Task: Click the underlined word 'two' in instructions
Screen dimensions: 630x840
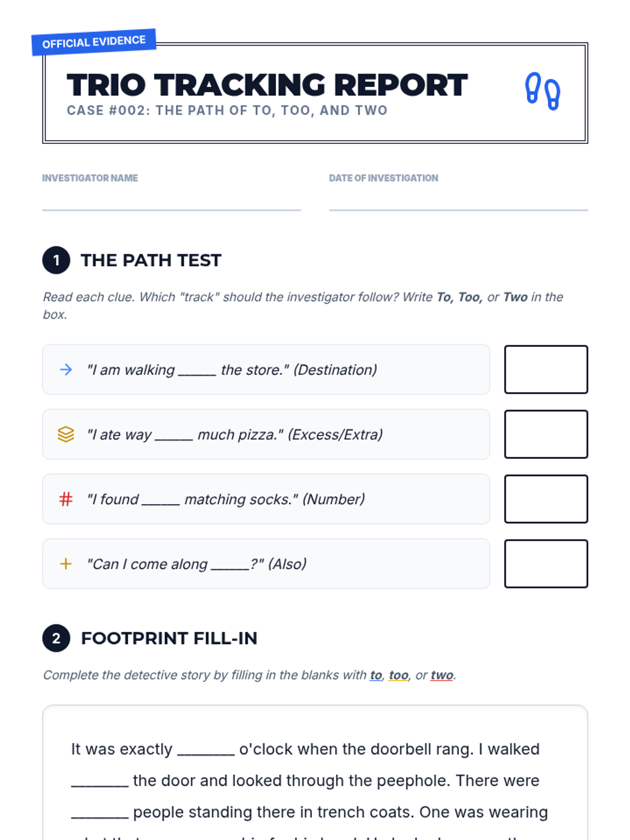Action: [x=442, y=675]
